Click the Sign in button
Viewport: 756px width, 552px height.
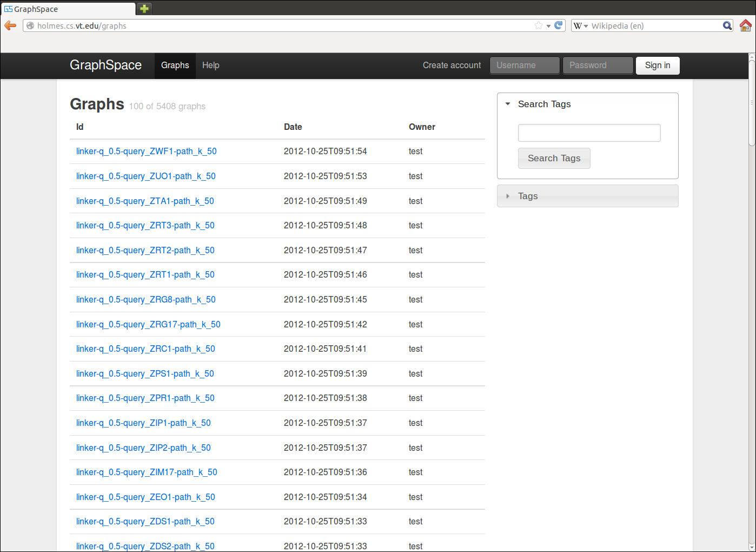(x=658, y=65)
